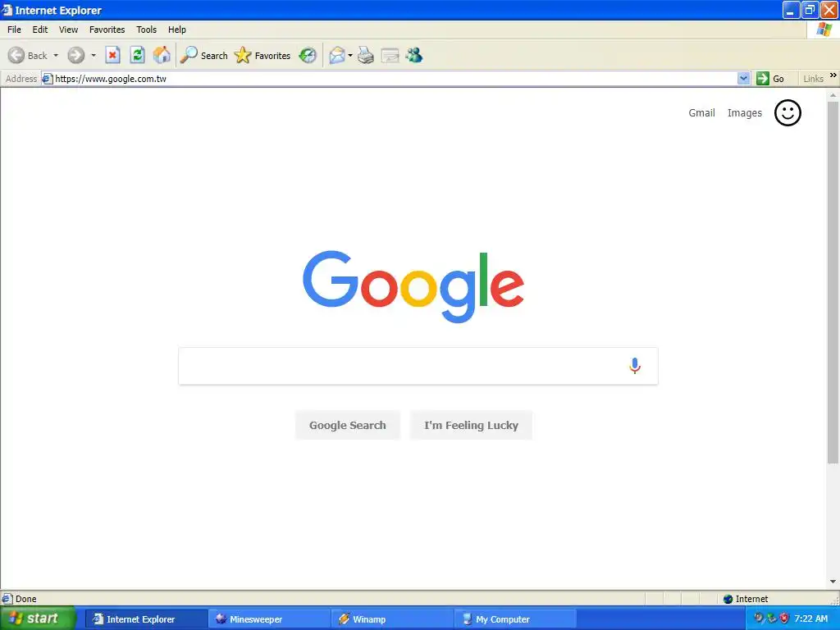Click the Done status bar text

[25, 599]
